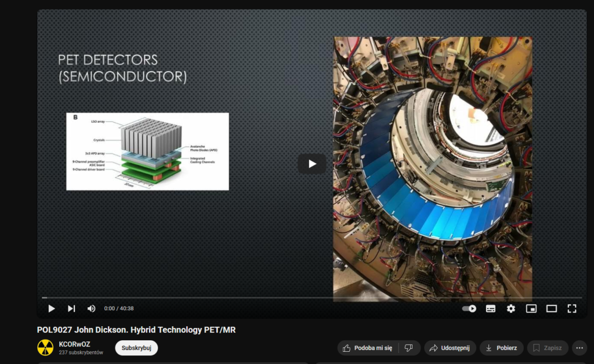Open the more actions three-dot menu

(x=579, y=348)
